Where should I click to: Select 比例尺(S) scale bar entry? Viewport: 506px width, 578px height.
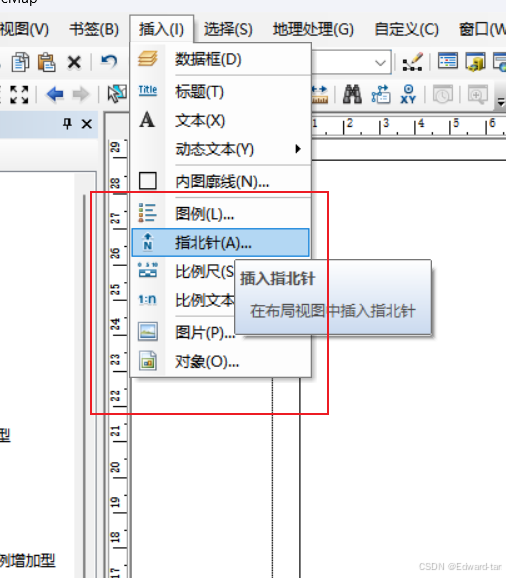[x=183, y=272]
